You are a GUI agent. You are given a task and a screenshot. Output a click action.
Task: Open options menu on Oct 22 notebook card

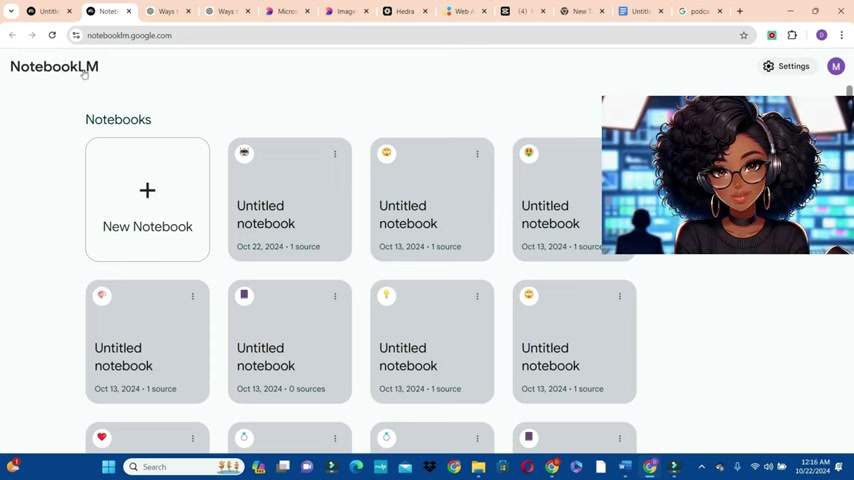pos(335,154)
